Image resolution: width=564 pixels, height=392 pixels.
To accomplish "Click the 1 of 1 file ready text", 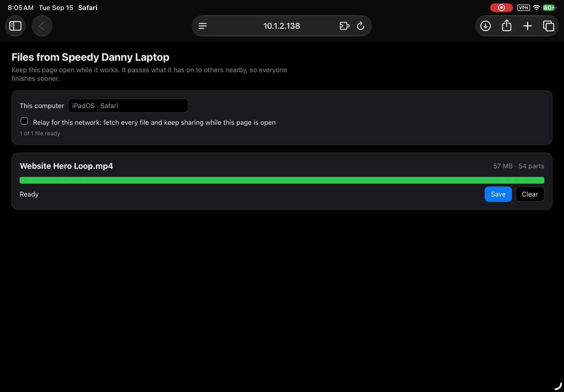I will coord(40,133).
